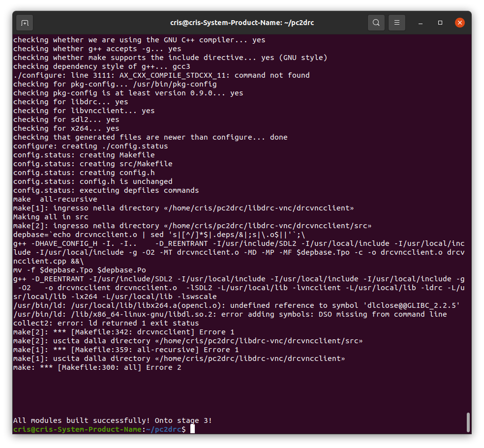The width and height of the screenshot is (484, 448).
Task: Click 'make: *** [Makefile:300: all] Errore 2'
Action: click(97, 367)
